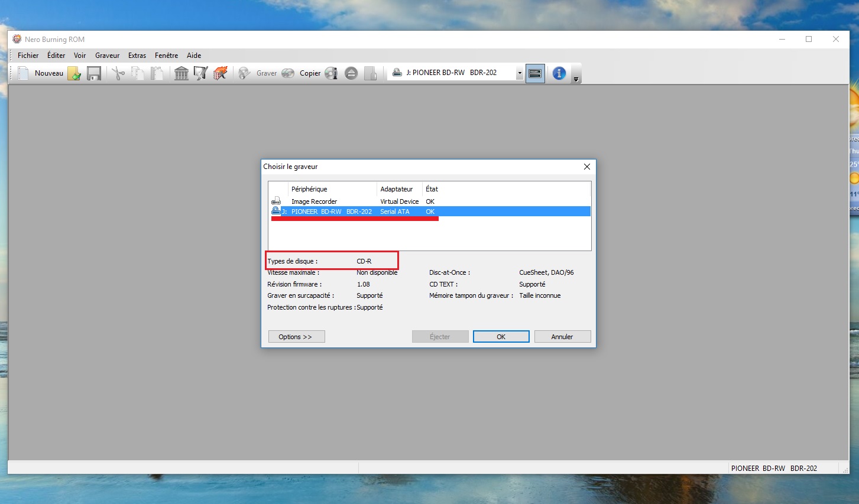This screenshot has height=504, width=859.
Task: Click the save floppy disk icon
Action: pos(93,73)
